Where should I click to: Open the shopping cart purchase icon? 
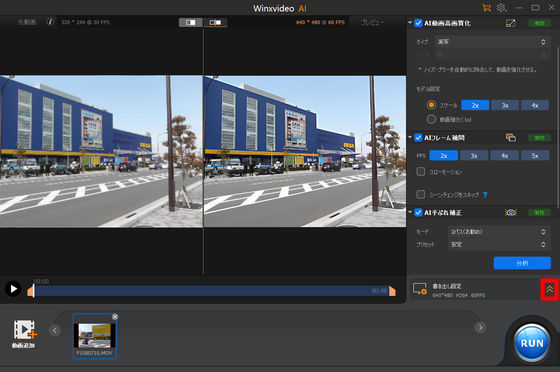click(x=486, y=8)
